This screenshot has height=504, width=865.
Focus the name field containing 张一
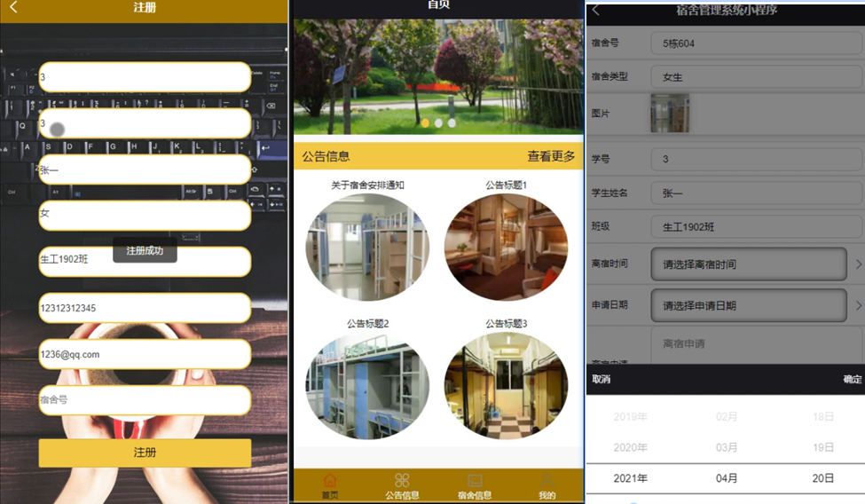[145, 169]
